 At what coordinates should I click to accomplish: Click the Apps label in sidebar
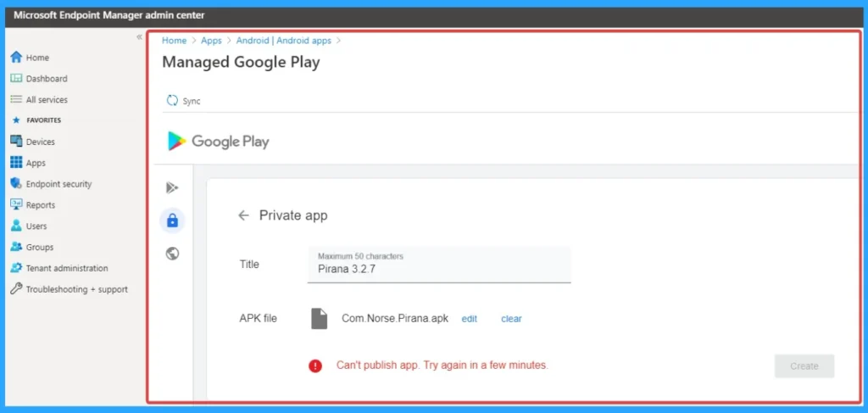[x=36, y=164]
